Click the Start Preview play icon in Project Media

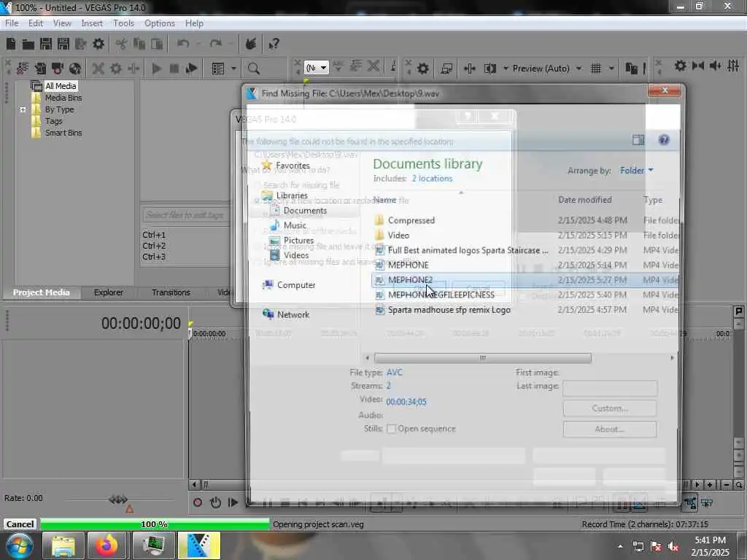156,69
